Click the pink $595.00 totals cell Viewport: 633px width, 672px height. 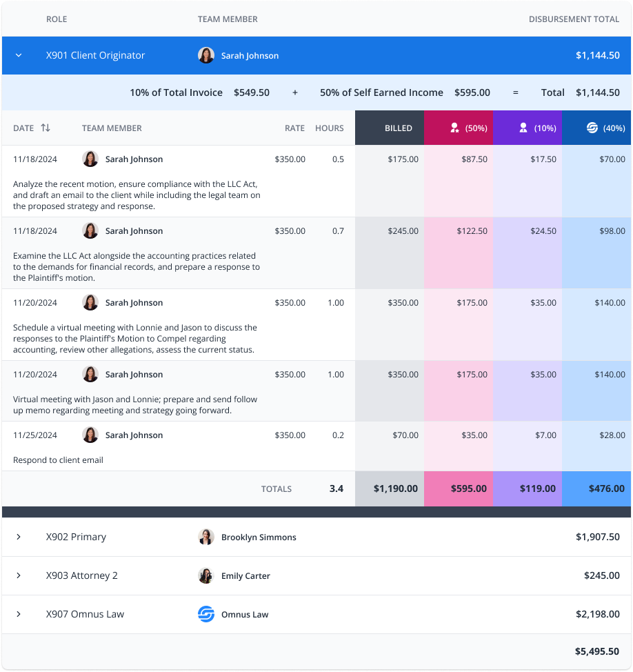tap(468, 488)
